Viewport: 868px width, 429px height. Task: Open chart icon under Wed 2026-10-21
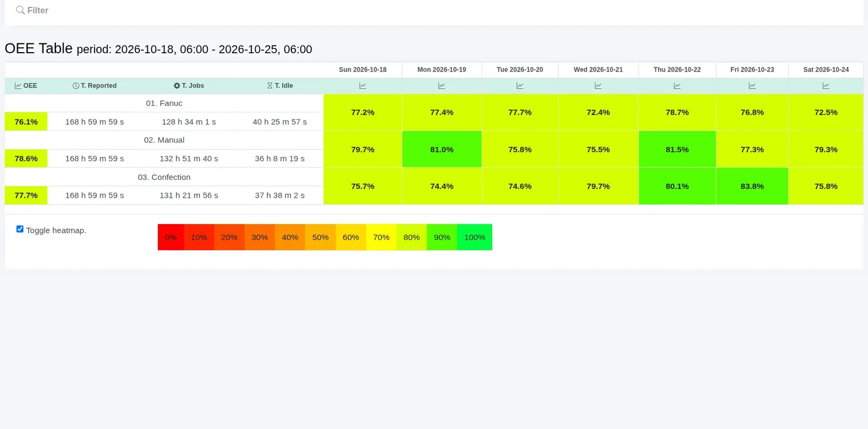[598, 86]
